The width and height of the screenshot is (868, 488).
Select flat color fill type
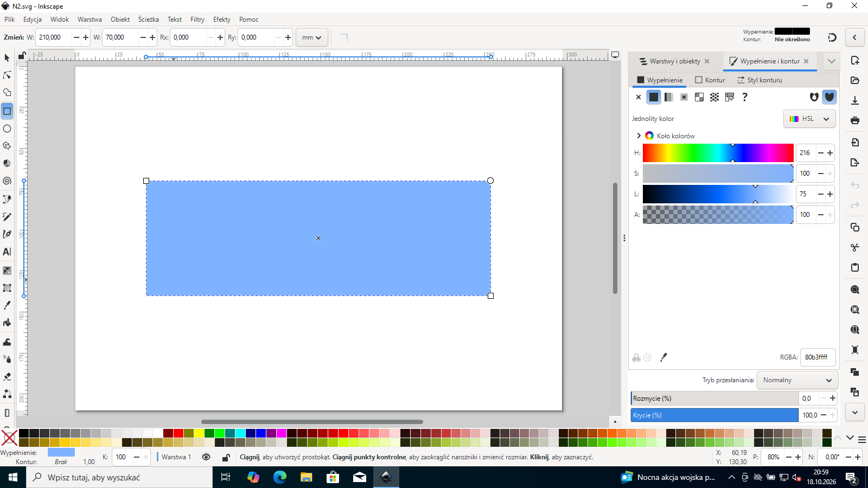pyautogui.click(x=654, y=97)
